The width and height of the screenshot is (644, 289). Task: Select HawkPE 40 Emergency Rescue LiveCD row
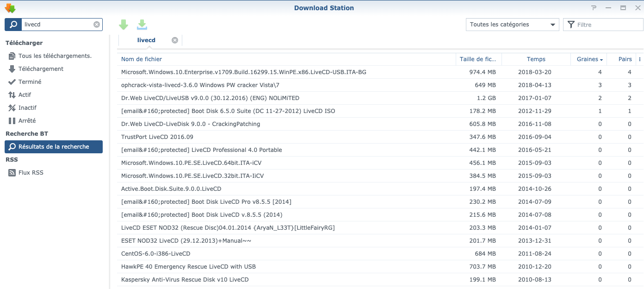click(380, 267)
